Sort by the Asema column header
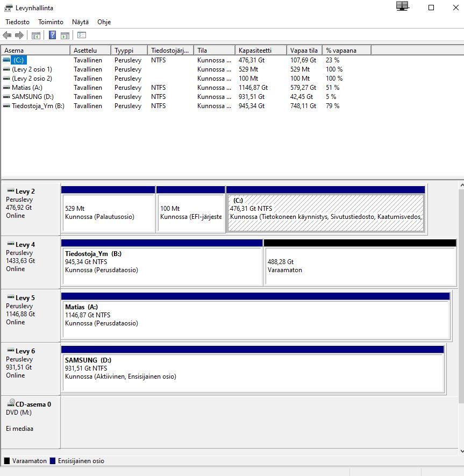The image size is (464, 476). point(35,51)
